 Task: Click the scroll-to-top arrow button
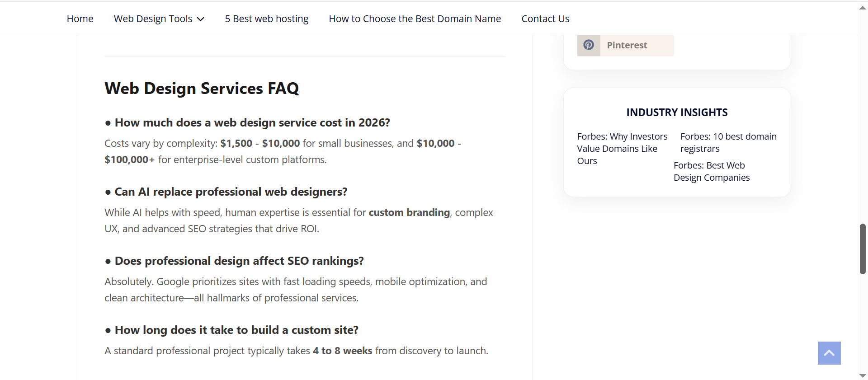coord(829,353)
